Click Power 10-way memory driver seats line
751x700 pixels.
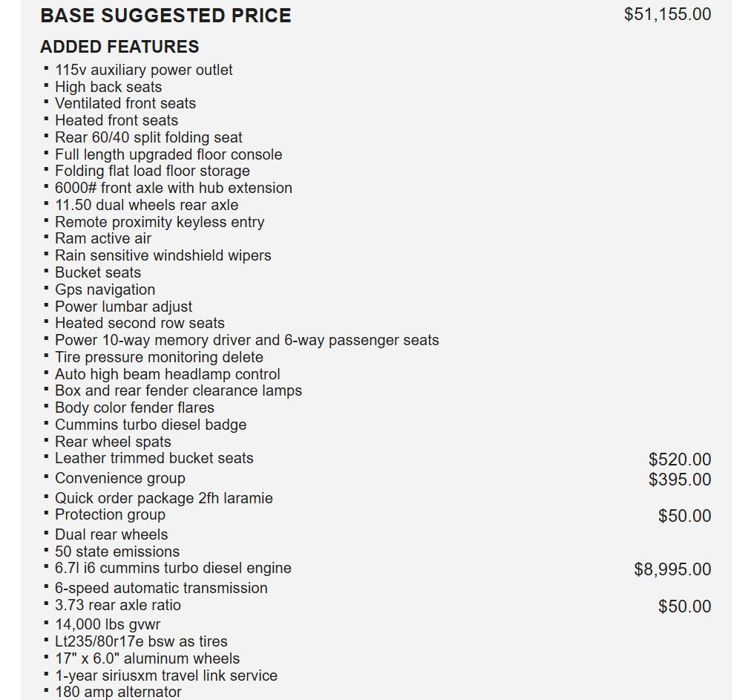click(246, 340)
